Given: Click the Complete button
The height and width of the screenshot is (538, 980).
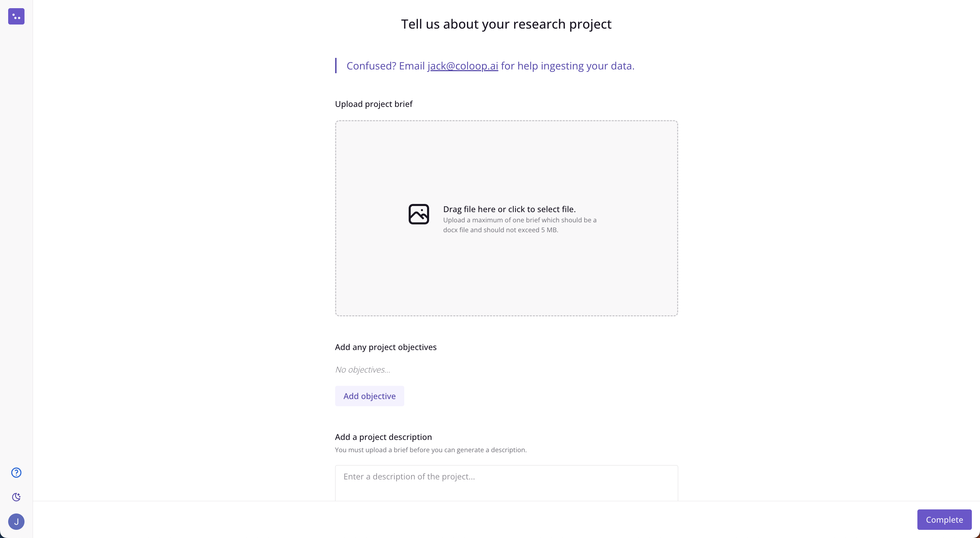Looking at the screenshot, I should (944, 519).
